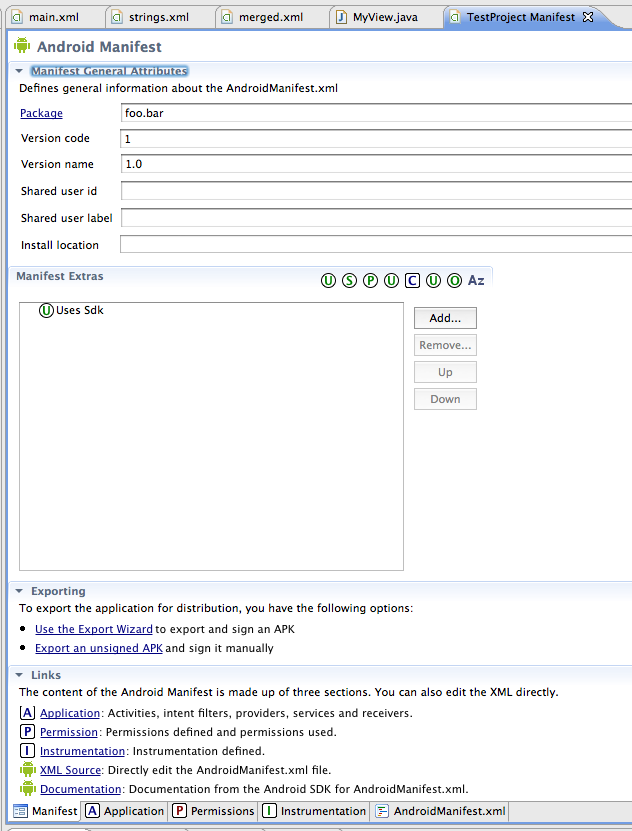The image size is (632, 831).
Task: Click the C square filter icon in Manifest Extras
Action: [412, 280]
